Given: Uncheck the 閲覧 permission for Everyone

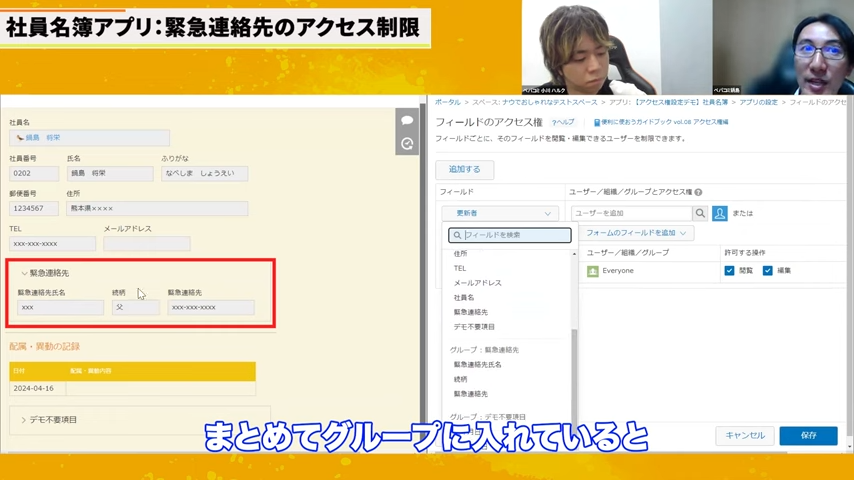Looking at the screenshot, I should [729, 271].
